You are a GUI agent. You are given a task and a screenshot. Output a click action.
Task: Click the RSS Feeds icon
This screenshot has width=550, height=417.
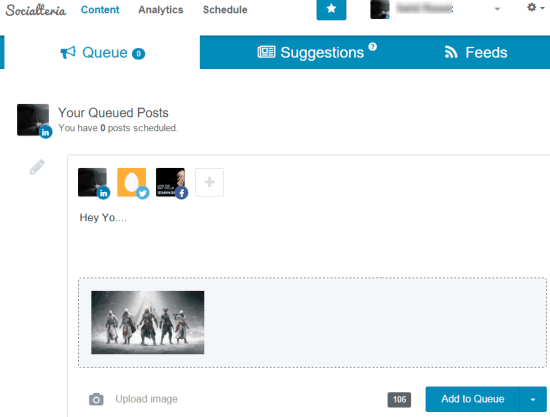451,52
